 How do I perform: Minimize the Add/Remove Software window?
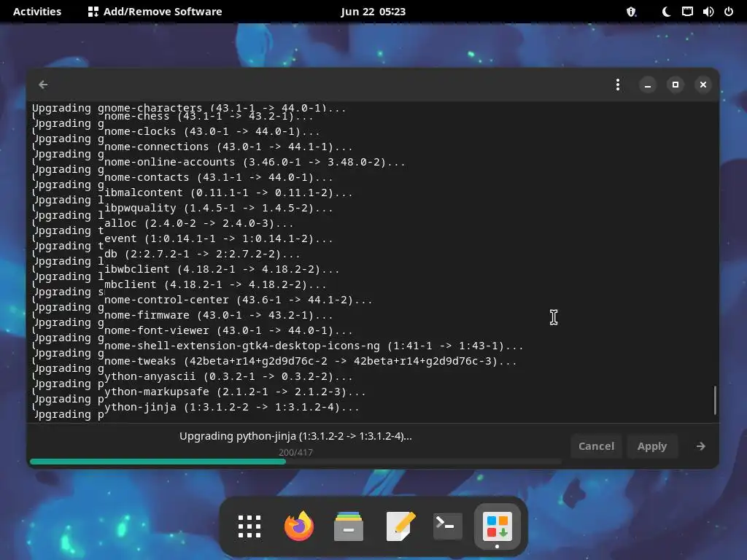click(x=648, y=85)
